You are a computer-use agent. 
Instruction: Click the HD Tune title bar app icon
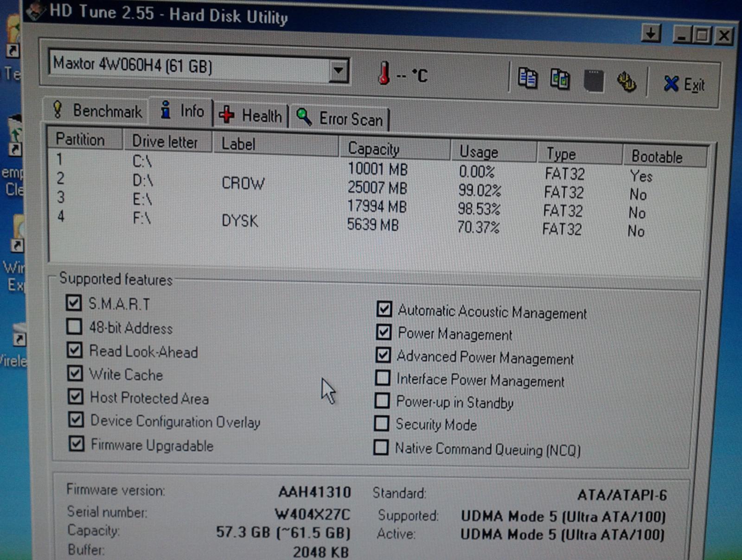coord(35,11)
